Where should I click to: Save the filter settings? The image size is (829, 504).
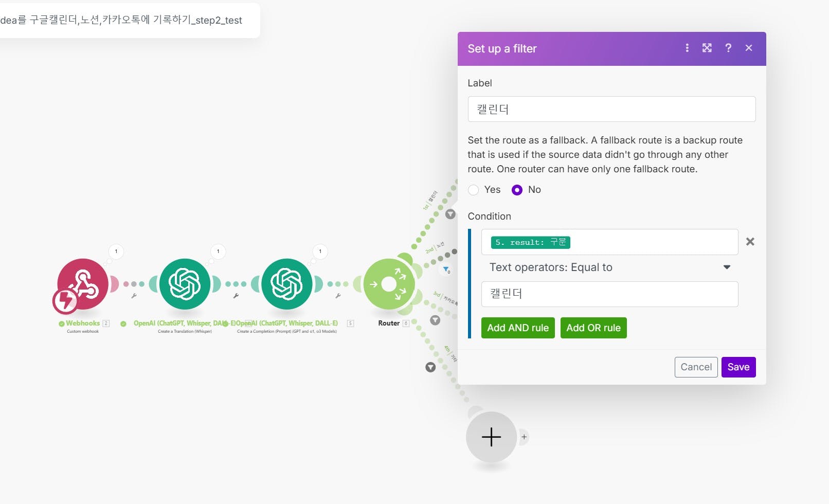[x=738, y=367]
